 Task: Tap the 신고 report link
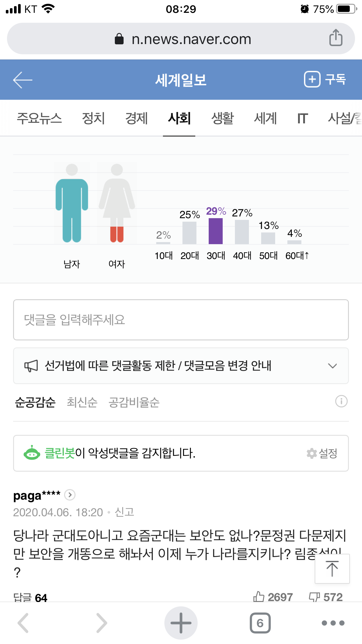124,512
